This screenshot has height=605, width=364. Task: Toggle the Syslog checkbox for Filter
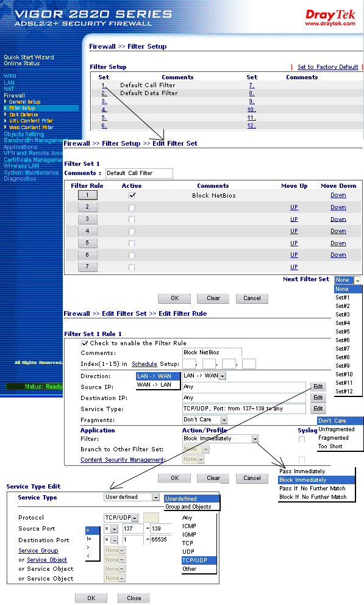coord(302,439)
